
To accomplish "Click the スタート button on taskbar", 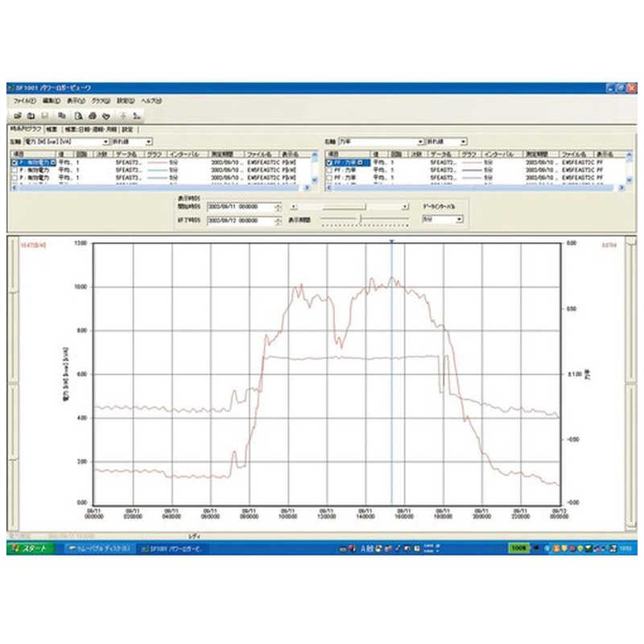I will 31,548.
